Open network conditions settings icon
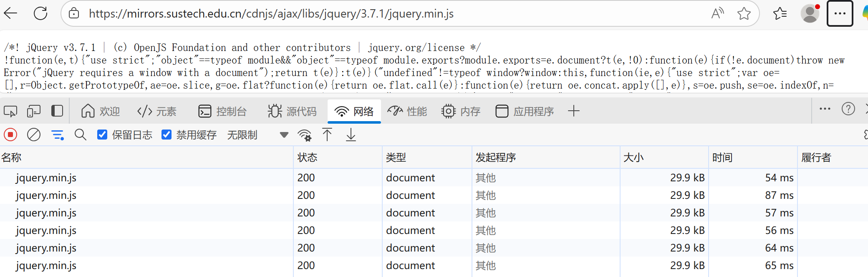The height and width of the screenshot is (277, 868). click(305, 135)
